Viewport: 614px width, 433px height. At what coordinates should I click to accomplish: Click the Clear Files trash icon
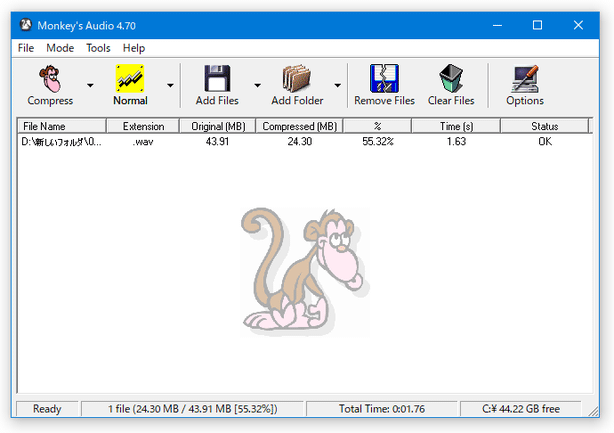pyautogui.click(x=451, y=78)
